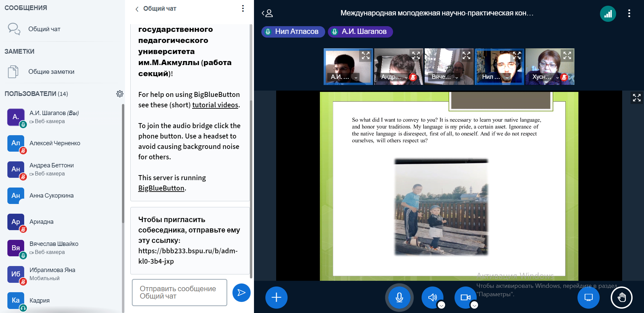Expand the webcam options chevron

[x=474, y=305]
